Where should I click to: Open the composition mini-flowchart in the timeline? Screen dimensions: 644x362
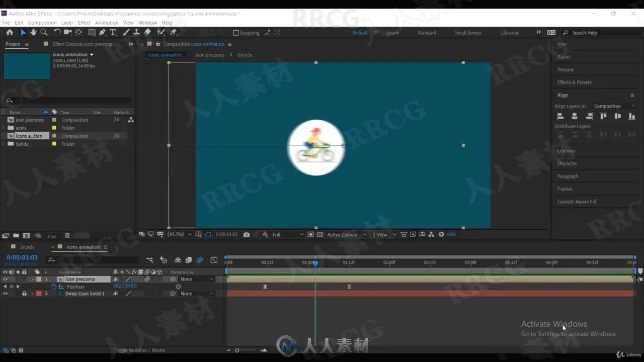pyautogui.click(x=150, y=260)
